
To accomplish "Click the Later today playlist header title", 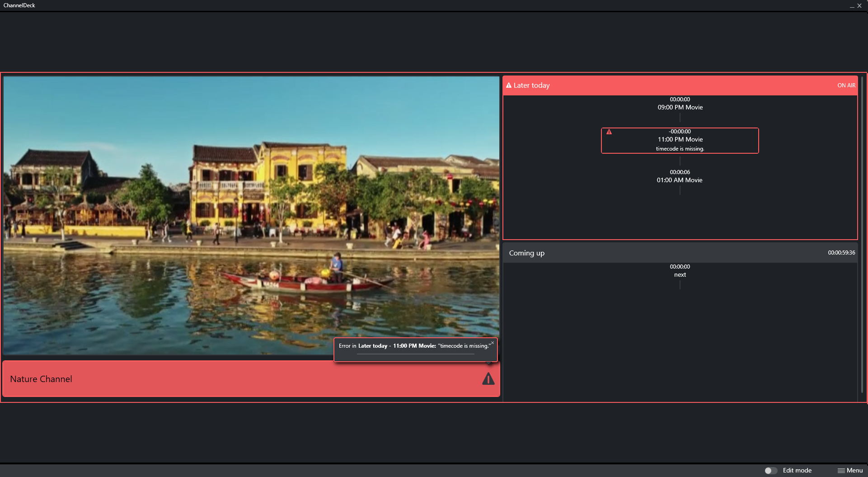I will 531,85.
